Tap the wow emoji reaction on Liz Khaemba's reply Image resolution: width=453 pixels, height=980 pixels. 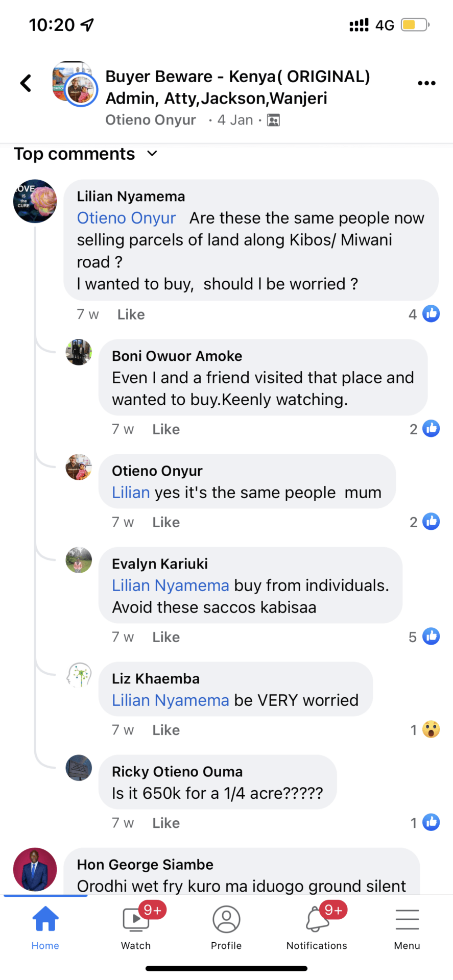(x=431, y=729)
